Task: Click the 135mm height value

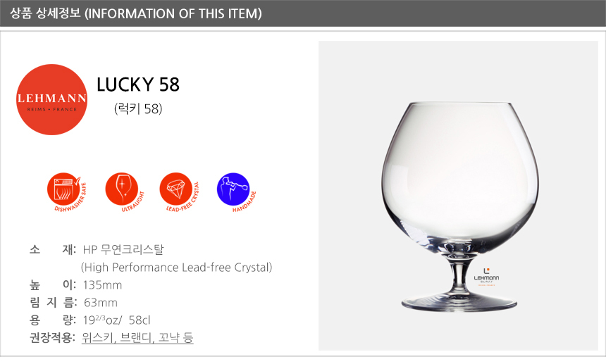Action: 102,285
